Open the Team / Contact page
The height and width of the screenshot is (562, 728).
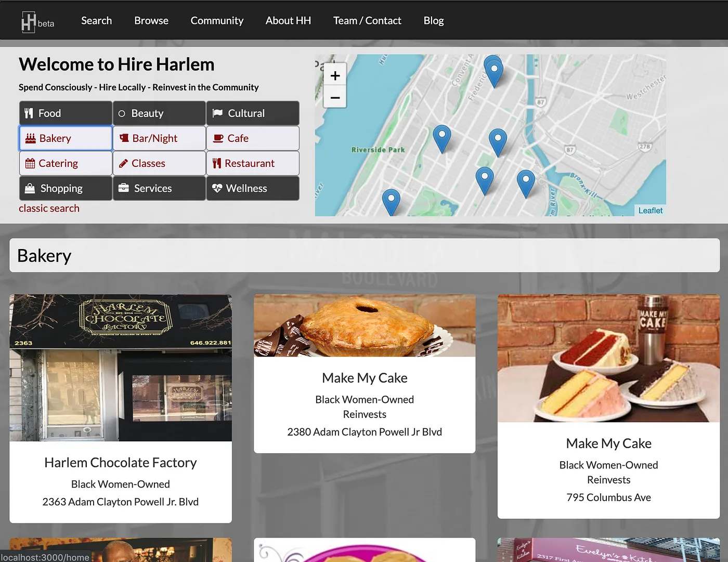tap(367, 21)
